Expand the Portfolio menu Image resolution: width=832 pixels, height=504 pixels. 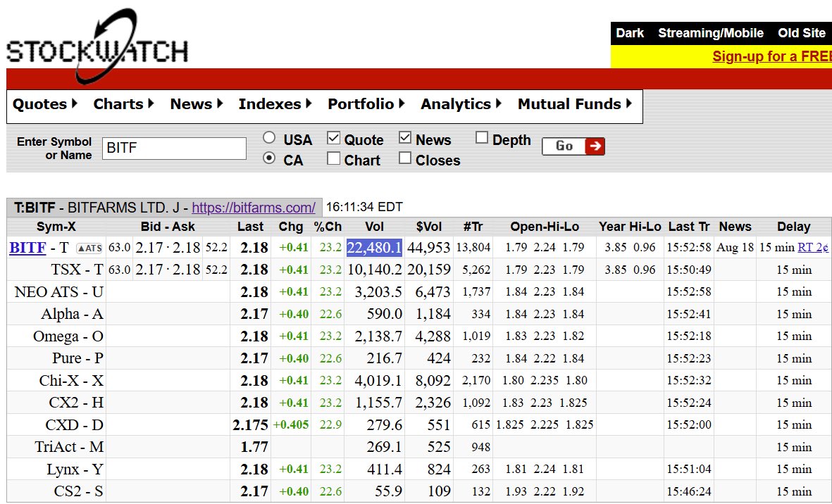pyautogui.click(x=366, y=104)
